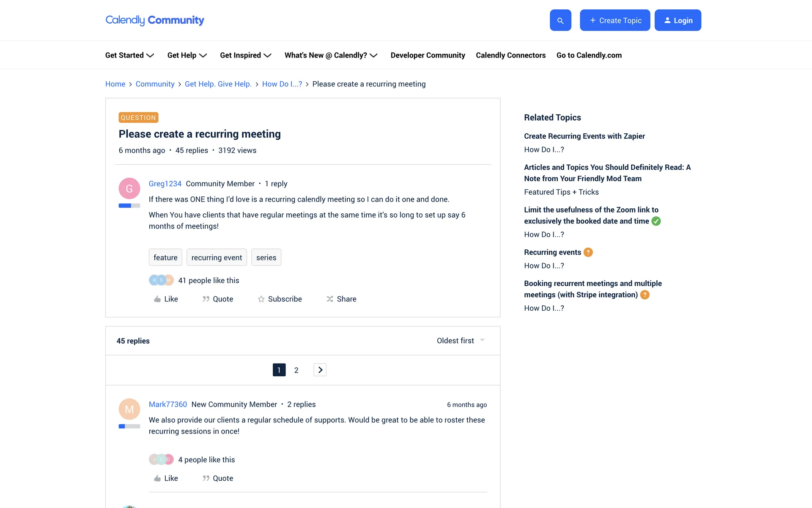Image resolution: width=812 pixels, height=508 pixels.
Task: Expand the Get Help menu
Action: click(187, 55)
